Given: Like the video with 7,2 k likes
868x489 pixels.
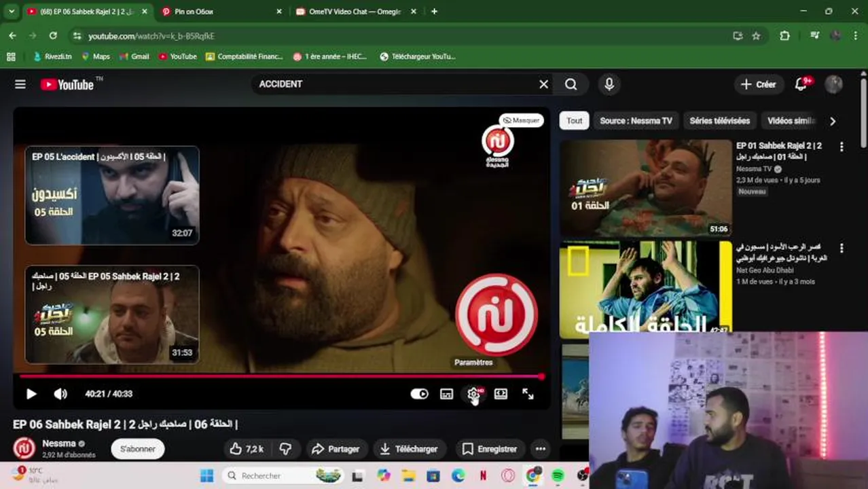Looking at the screenshot, I should 246,449.
